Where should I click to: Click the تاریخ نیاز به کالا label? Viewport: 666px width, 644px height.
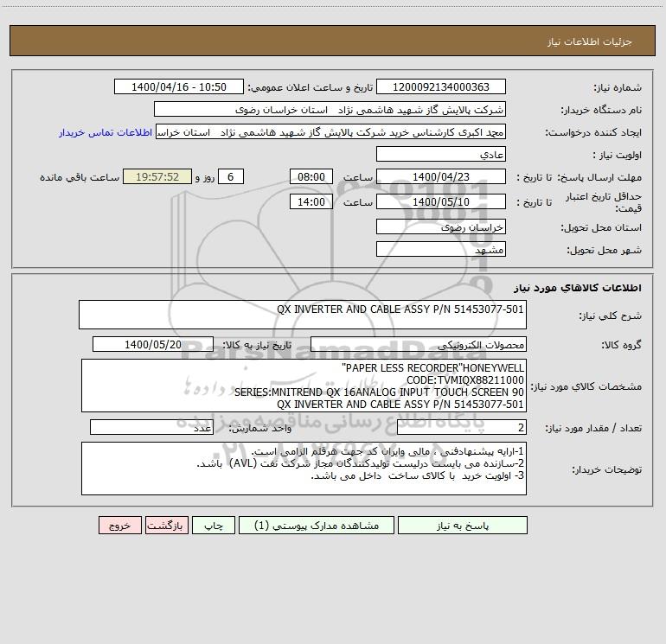(258, 345)
